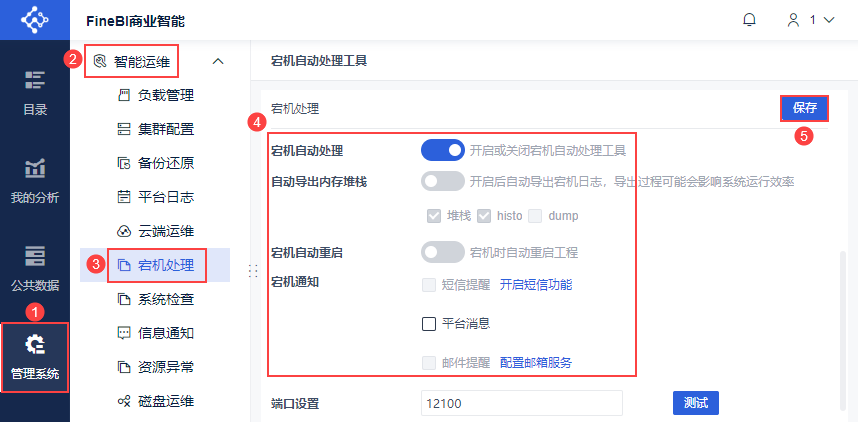Screen dimensions: 858x422
Task: Enable the 自动导出内存堆栈 switch
Action: coord(443,182)
